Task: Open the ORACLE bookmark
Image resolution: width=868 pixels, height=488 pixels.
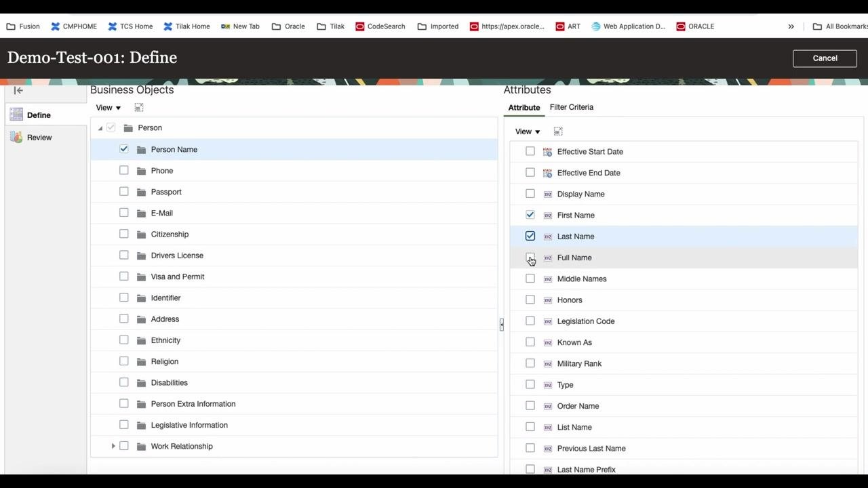Action: click(x=695, y=26)
